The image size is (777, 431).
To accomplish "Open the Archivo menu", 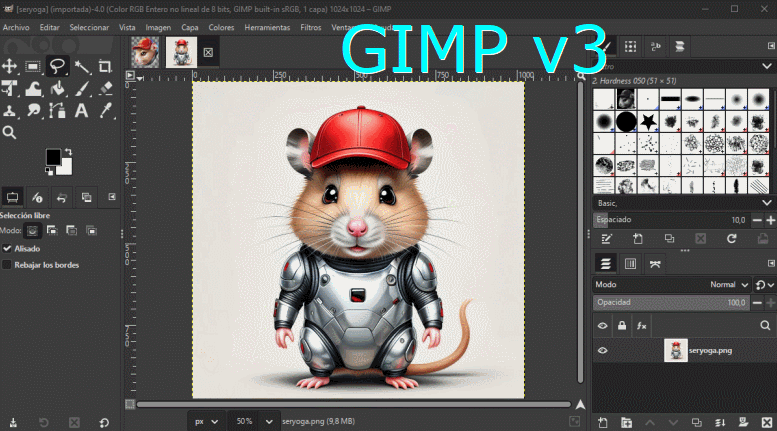I will (x=16, y=28).
